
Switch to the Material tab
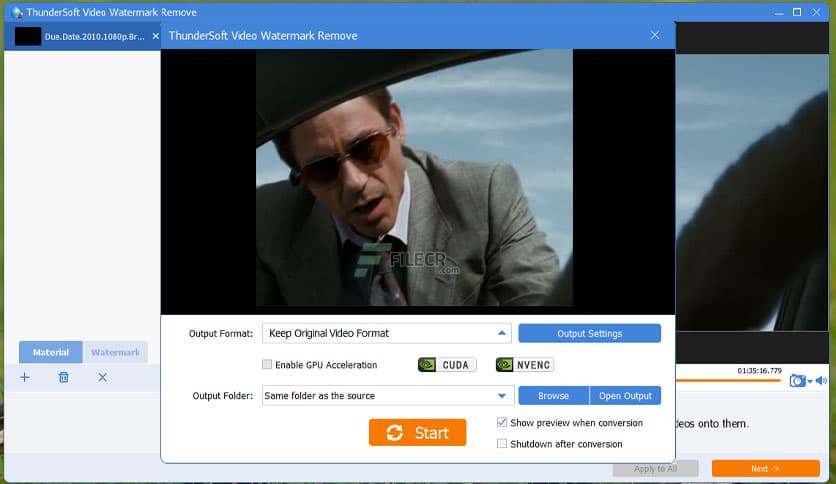(51, 352)
